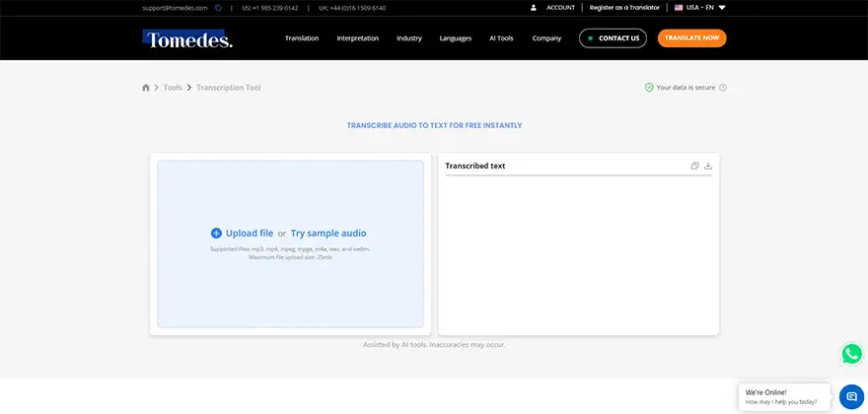Screen dimensions: 868x414
Task: Click the info icon beside Your data is secure
Action: (x=722, y=88)
